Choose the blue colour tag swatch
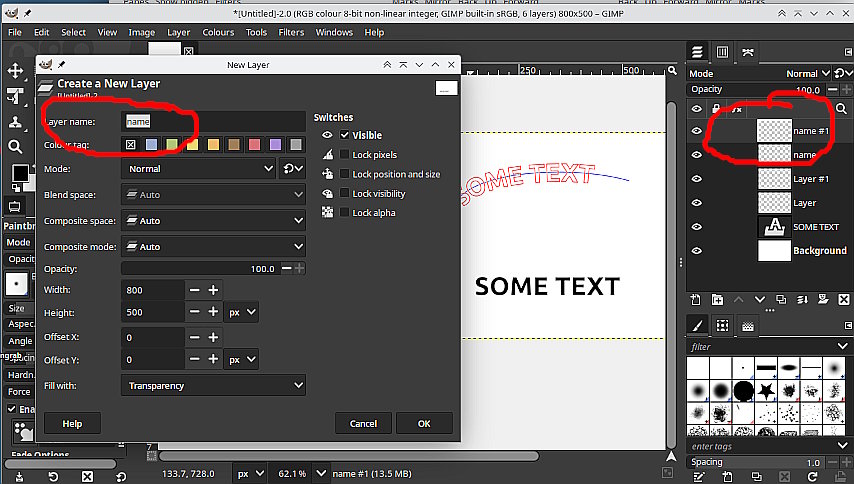 click(x=151, y=145)
